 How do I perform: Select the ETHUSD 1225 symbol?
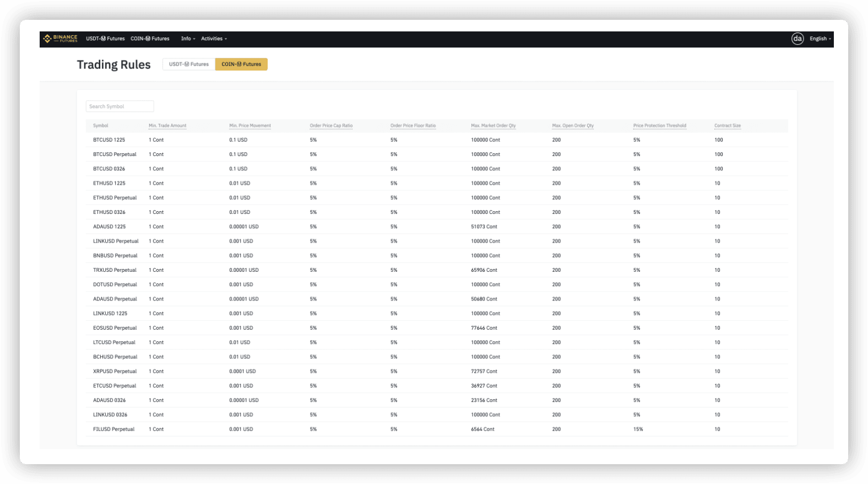coord(109,183)
